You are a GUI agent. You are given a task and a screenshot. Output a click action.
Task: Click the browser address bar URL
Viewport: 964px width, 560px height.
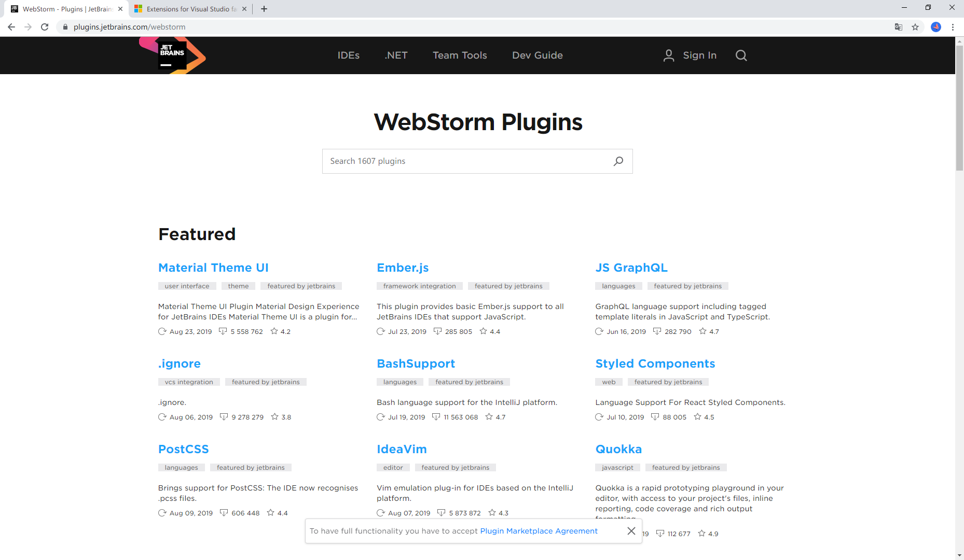coord(129,27)
